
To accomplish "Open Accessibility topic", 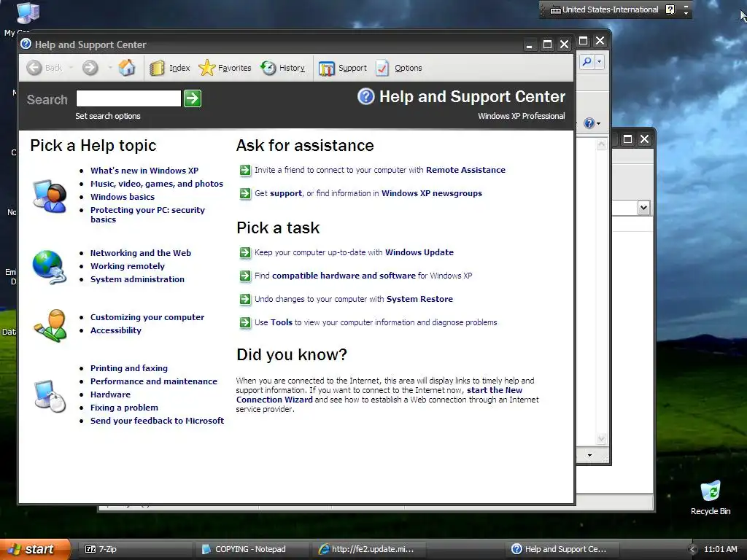I will 116,330.
